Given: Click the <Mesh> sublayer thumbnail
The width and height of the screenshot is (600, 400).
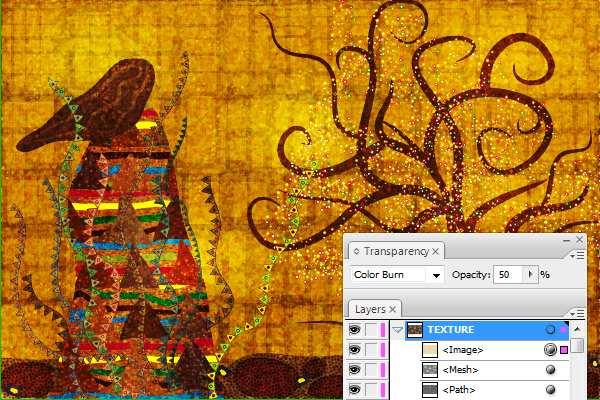Looking at the screenshot, I should (430, 369).
